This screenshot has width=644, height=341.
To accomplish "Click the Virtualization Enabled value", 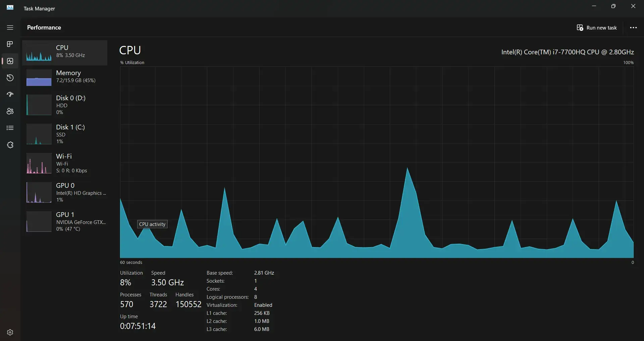I will (263, 305).
